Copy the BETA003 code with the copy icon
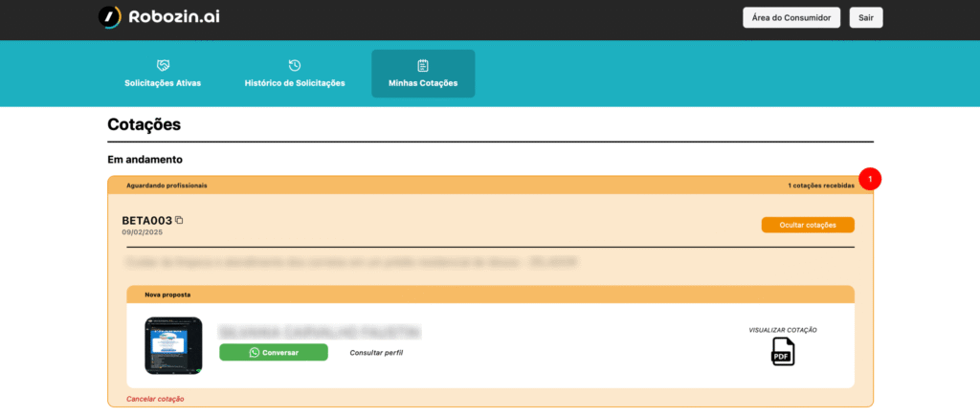This screenshot has width=980, height=416. (x=179, y=220)
